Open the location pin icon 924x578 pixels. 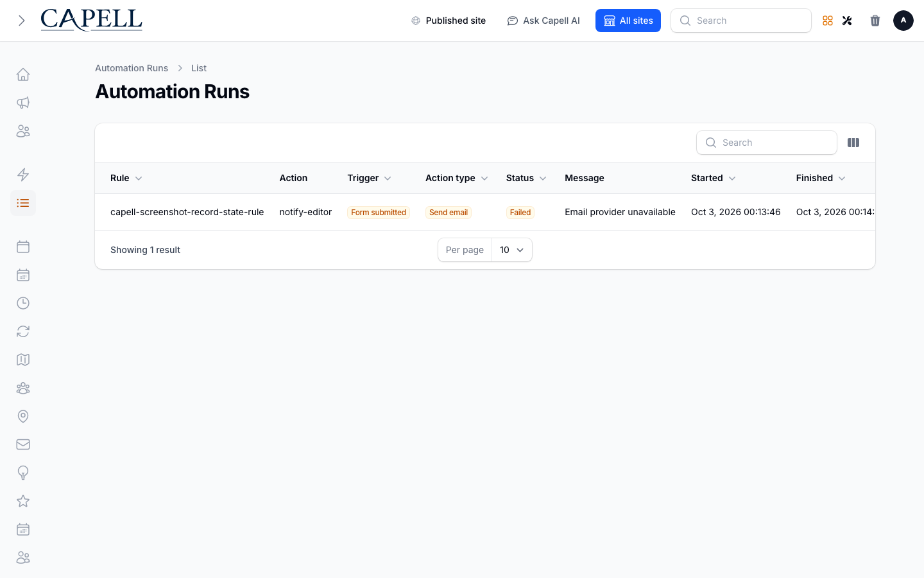(x=23, y=416)
